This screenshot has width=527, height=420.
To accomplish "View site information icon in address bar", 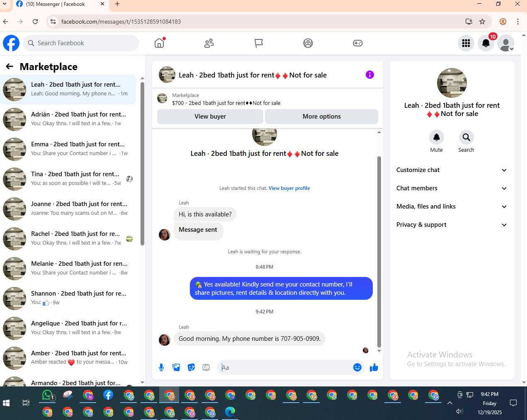I will pos(53,22).
